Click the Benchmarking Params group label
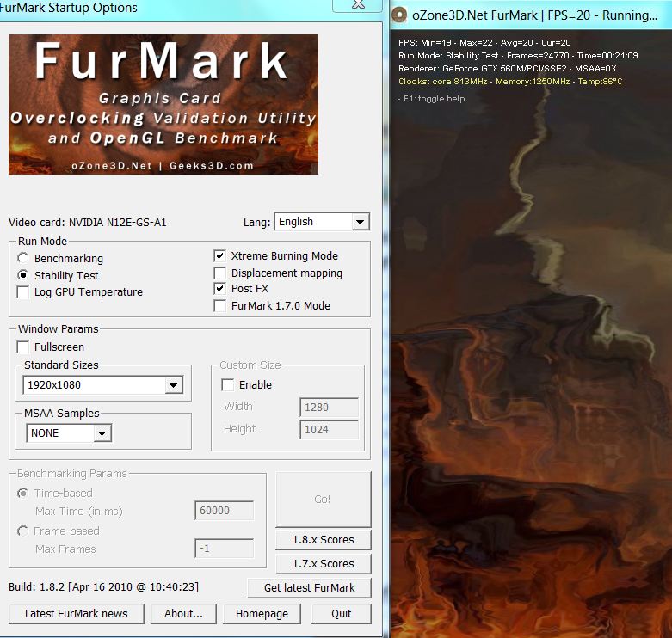 pos(72,474)
